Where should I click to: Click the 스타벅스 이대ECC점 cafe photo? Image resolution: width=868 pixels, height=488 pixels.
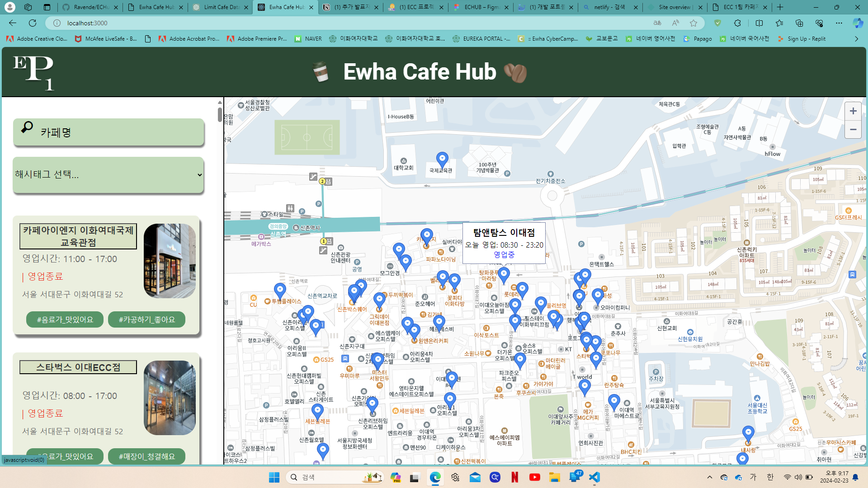(170, 398)
